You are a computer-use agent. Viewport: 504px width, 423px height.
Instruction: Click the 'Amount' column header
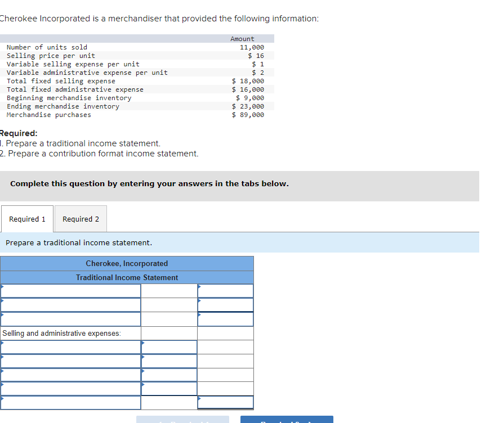click(x=242, y=39)
